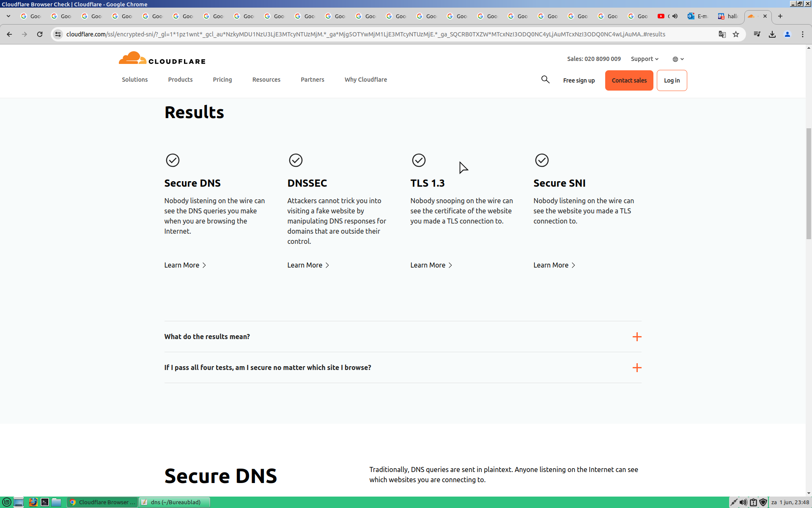This screenshot has height=508, width=812.
Task: Open the shield update manager tray icon
Action: point(763,502)
